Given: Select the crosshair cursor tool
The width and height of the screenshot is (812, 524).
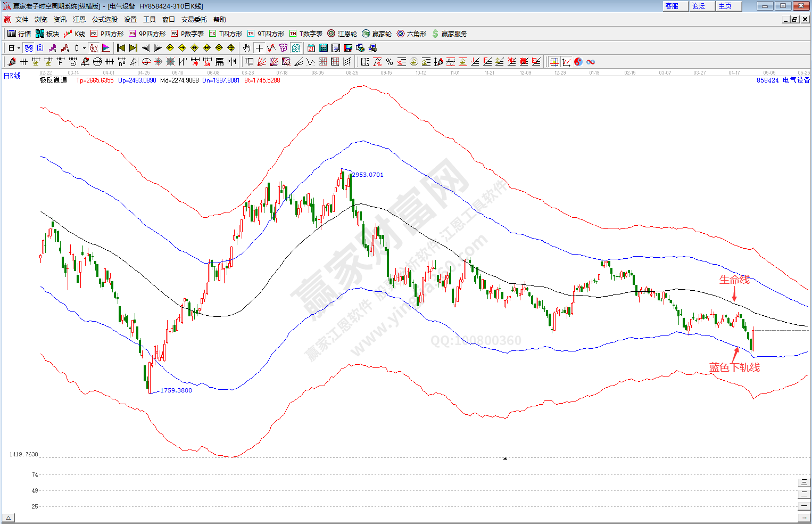Looking at the screenshot, I should [259, 48].
